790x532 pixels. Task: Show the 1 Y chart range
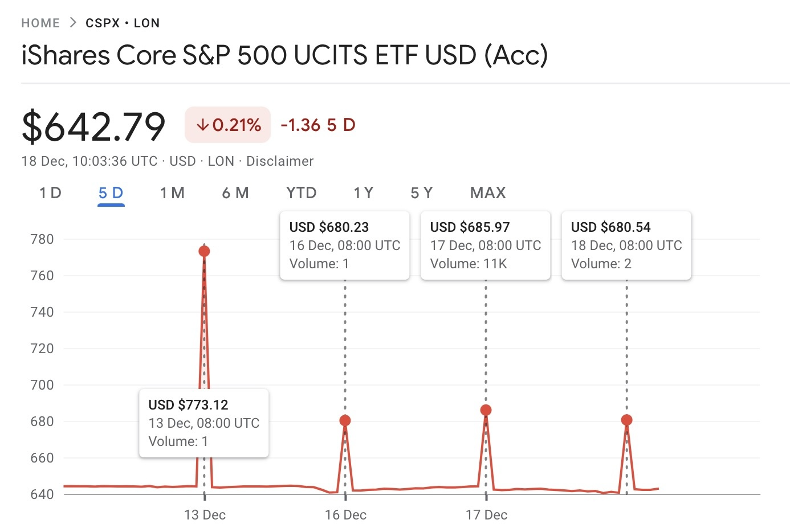click(364, 193)
